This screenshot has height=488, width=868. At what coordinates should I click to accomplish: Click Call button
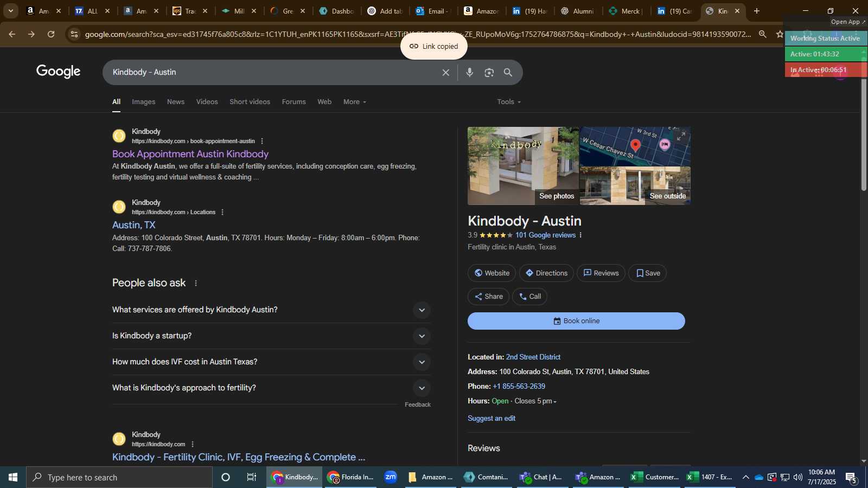point(529,297)
